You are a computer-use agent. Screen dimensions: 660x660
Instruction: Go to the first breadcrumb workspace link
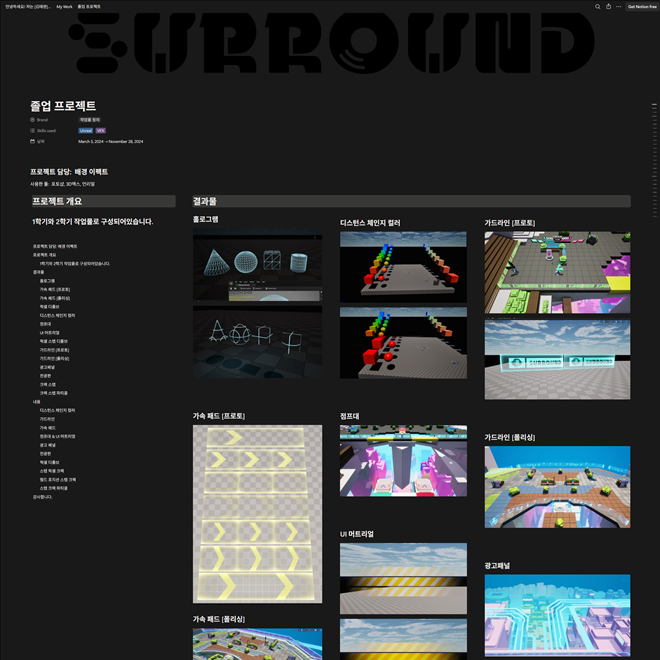(x=28, y=7)
